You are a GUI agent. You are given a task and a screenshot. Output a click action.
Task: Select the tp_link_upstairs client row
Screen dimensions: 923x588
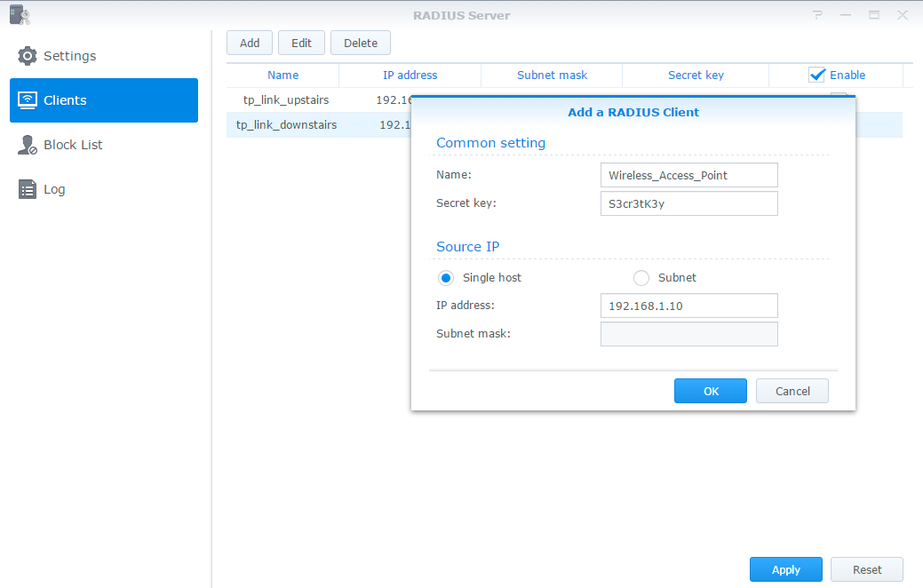point(286,99)
